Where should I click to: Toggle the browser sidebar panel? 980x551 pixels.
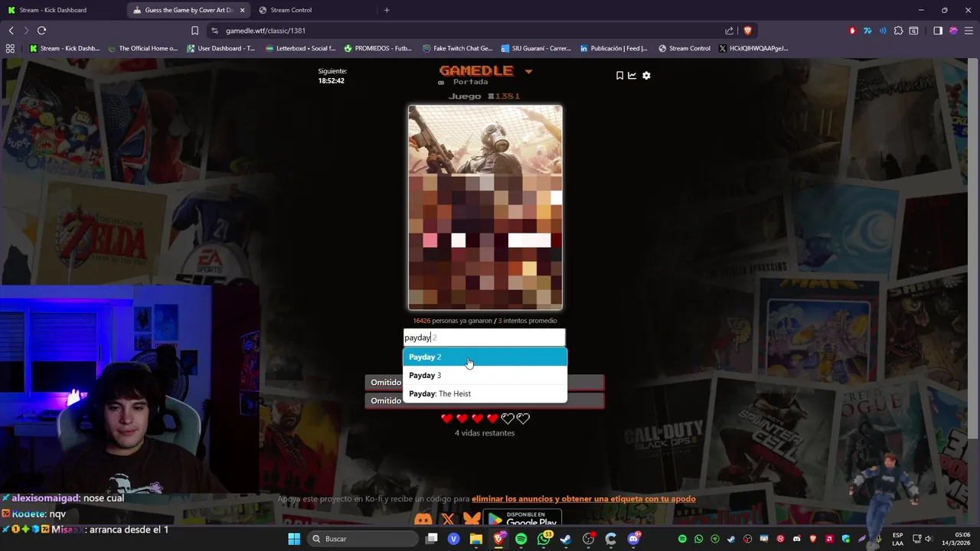click(938, 31)
